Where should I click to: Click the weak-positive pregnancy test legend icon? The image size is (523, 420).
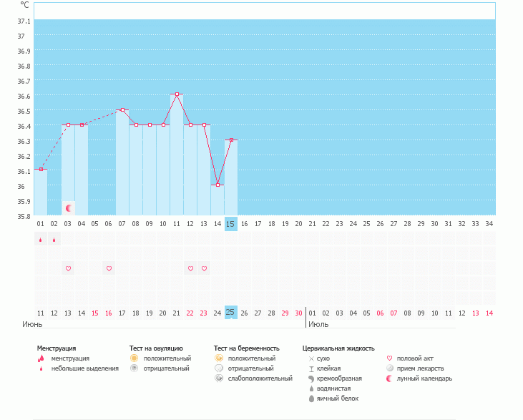point(218,379)
